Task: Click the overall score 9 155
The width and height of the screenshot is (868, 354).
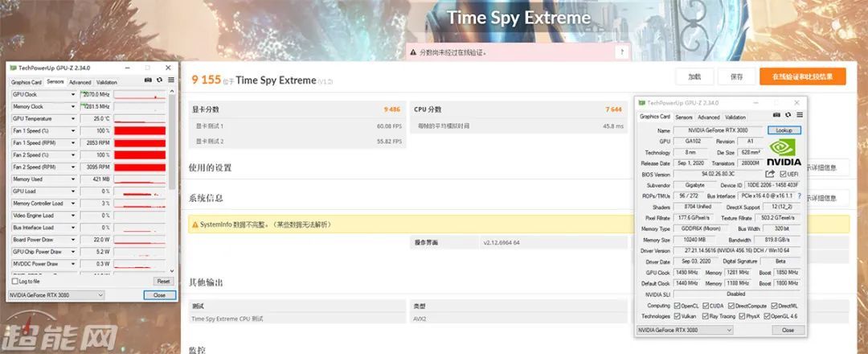Action: click(207, 80)
